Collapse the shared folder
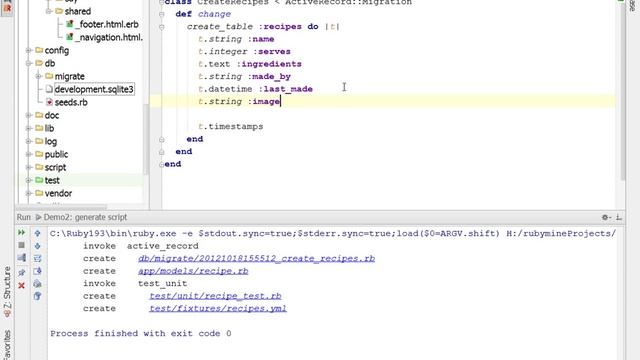 tap(49, 11)
